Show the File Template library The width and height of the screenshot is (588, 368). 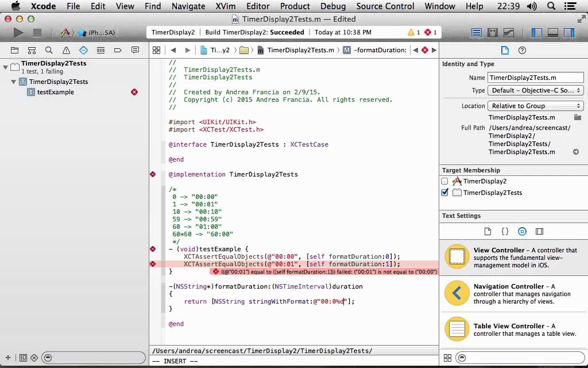coord(488,231)
